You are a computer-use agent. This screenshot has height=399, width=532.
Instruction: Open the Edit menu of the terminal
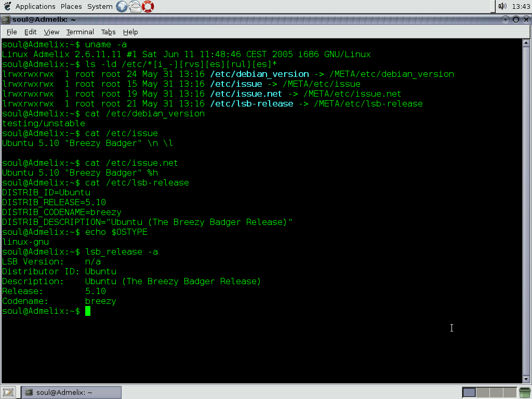point(30,32)
